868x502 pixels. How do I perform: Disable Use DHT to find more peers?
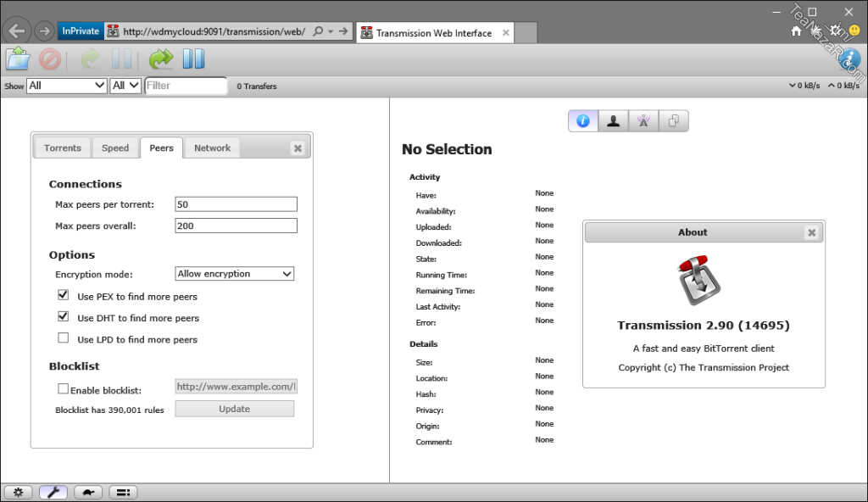point(63,316)
